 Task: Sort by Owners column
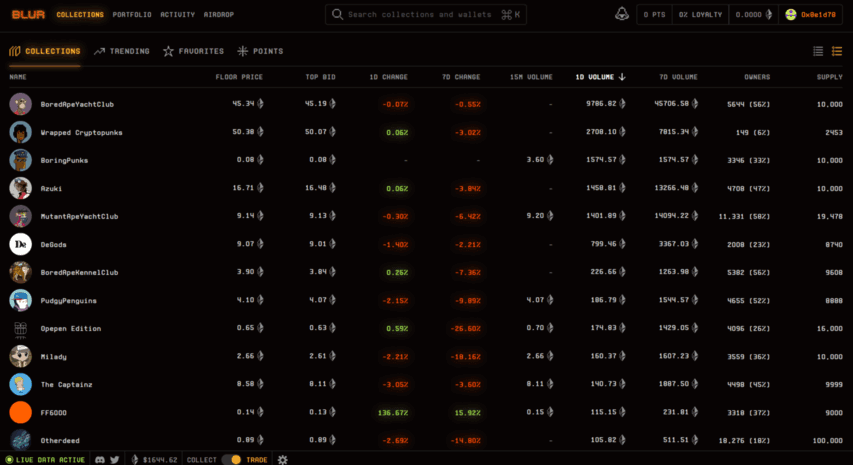(757, 77)
